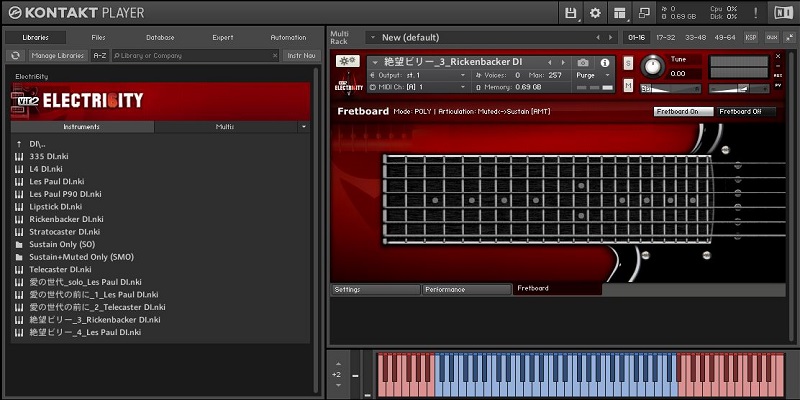This screenshot has width=800, height=400.
Task: Open the Purge dropdown menu
Action: click(591, 75)
